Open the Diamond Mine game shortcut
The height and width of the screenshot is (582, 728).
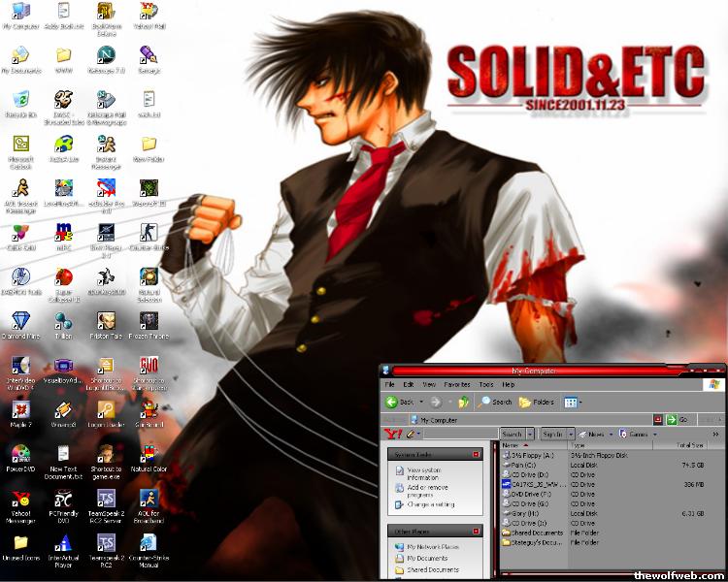click(x=19, y=321)
